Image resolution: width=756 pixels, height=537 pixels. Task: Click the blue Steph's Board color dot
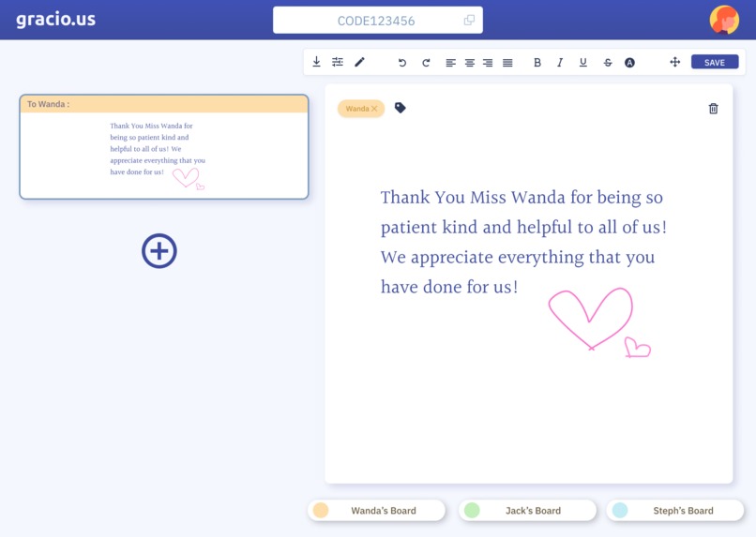[620, 511]
